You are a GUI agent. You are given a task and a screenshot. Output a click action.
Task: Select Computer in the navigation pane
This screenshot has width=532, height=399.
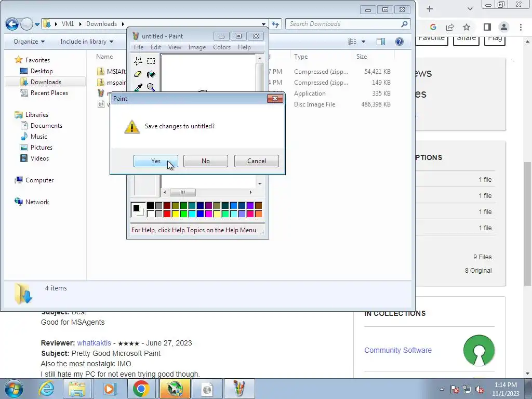click(39, 180)
